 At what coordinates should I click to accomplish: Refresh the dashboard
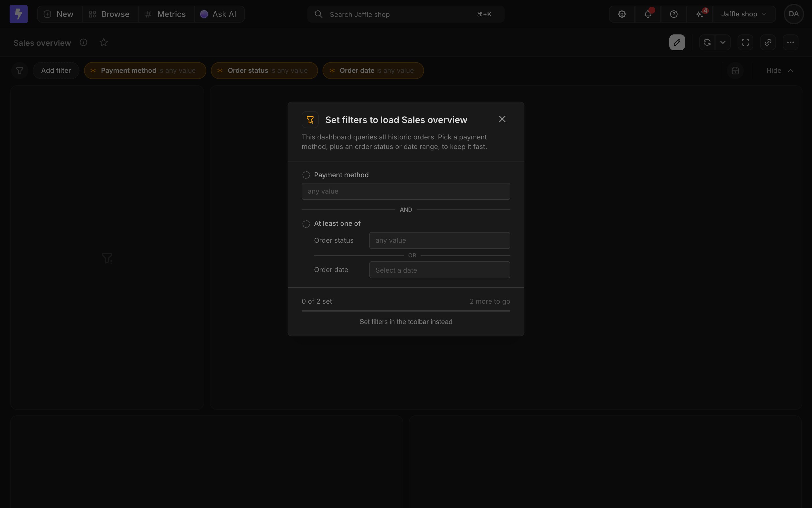tap(707, 42)
